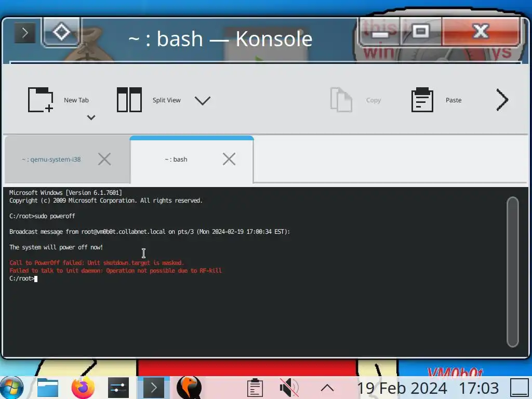Click the 'Broadcast message from root' line
The image size is (532, 399).
point(150,232)
